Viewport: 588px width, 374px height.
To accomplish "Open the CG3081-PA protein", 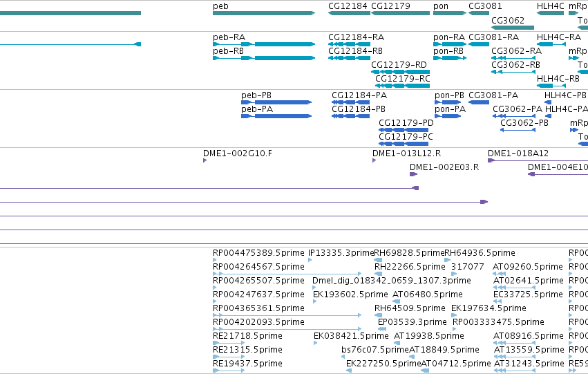I will [493, 95].
